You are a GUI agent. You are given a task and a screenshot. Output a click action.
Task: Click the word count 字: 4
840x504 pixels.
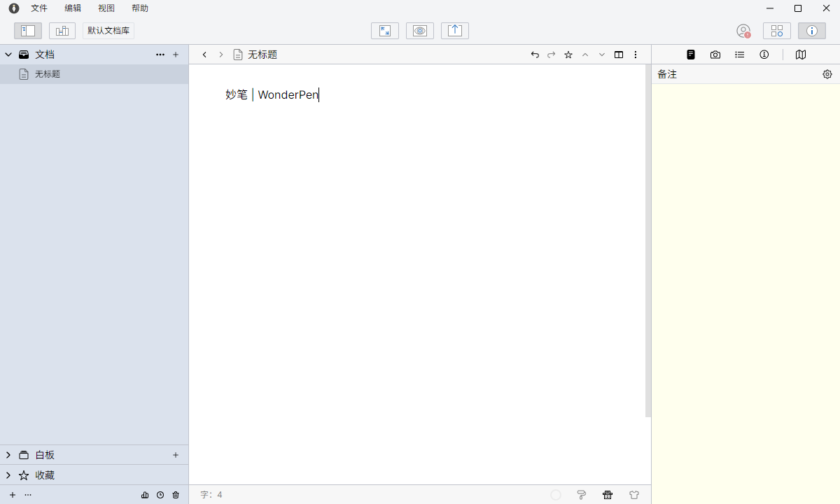[x=211, y=495]
